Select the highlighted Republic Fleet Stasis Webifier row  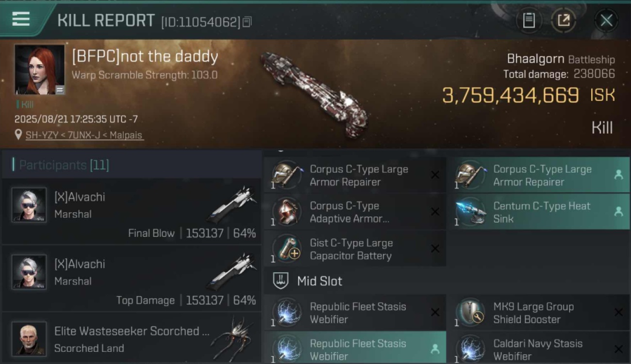(x=355, y=347)
